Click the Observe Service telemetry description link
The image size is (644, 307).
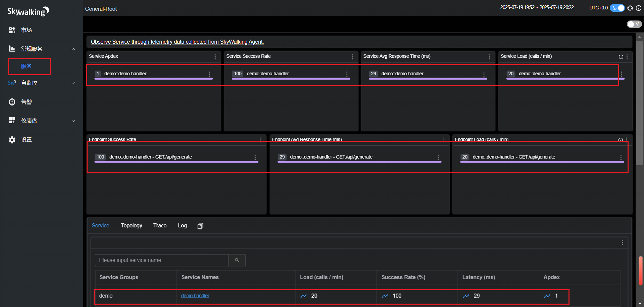point(177,42)
